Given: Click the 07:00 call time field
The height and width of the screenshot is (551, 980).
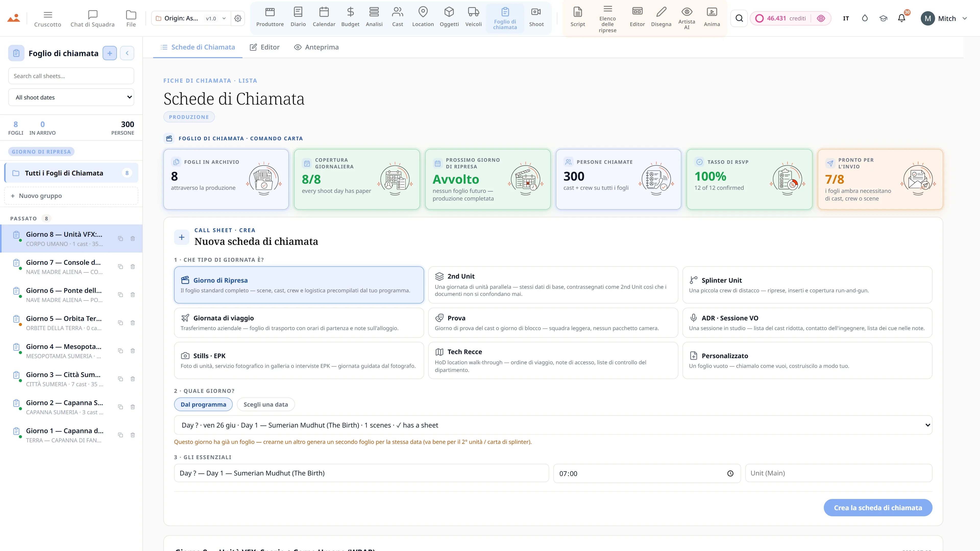Looking at the screenshot, I should (647, 473).
